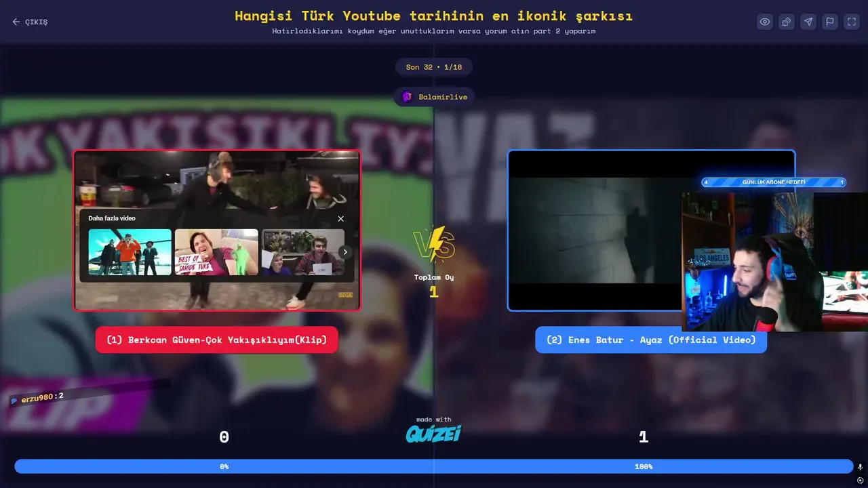The width and height of the screenshot is (868, 488).
Task: Click the back arrow next to ÇIKIŞ
Action: pos(16,22)
